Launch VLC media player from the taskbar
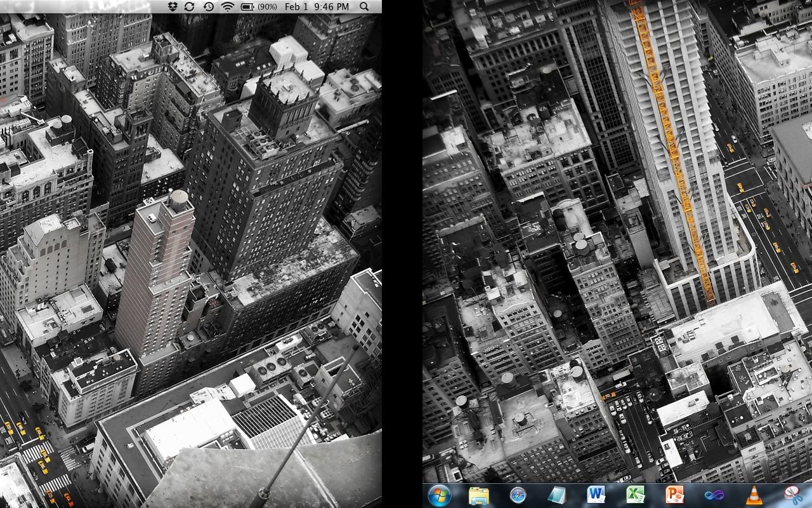This screenshot has width=812, height=508. (x=754, y=495)
